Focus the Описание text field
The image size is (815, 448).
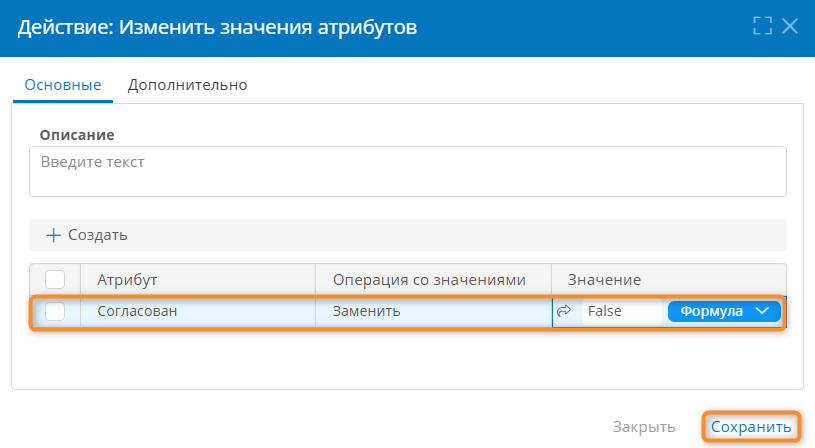pos(408,172)
